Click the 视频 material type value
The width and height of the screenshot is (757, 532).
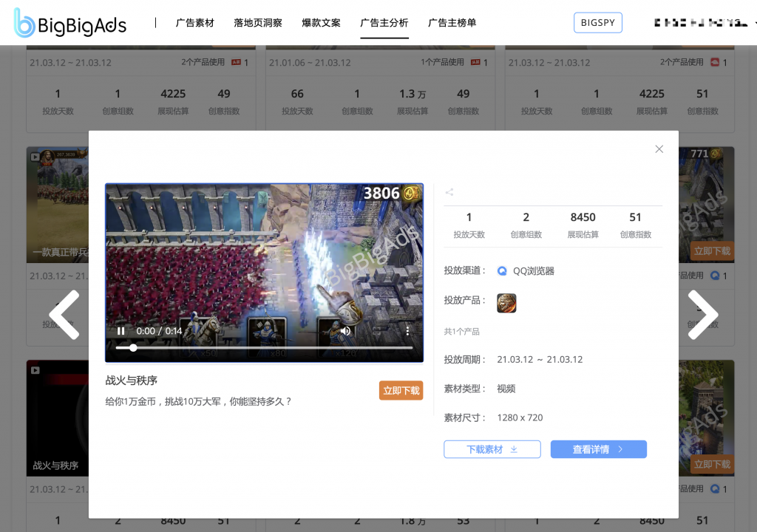coord(506,389)
